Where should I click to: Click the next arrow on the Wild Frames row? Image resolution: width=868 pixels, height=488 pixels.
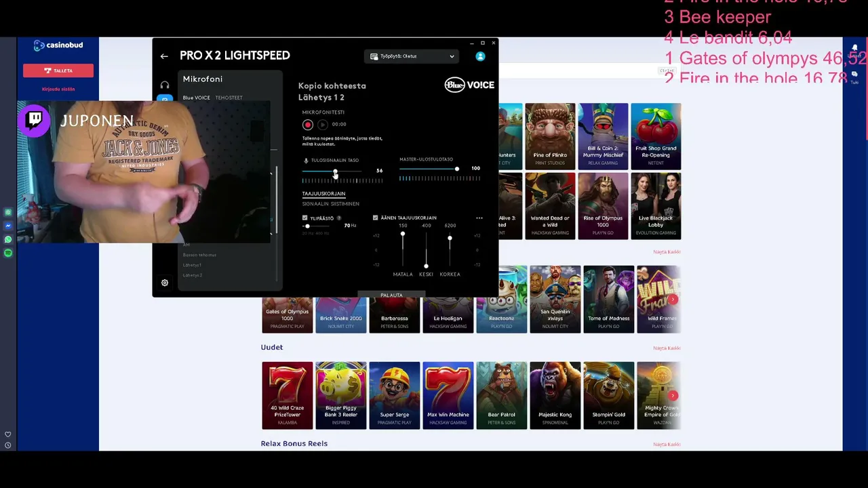point(673,299)
